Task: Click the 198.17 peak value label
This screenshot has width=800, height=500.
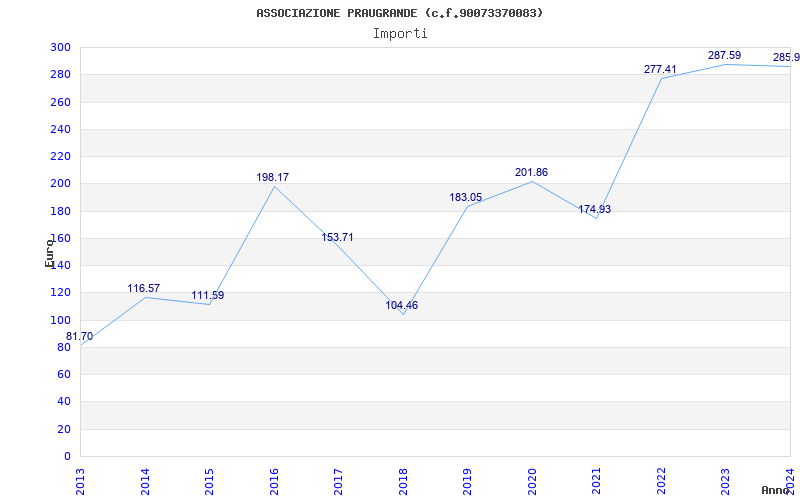Action: point(272,178)
